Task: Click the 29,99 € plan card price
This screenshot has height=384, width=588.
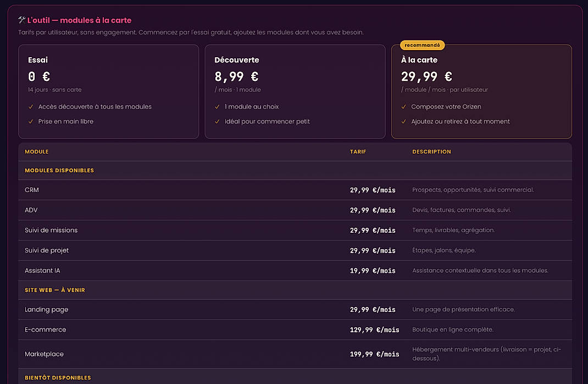Action: [426, 76]
